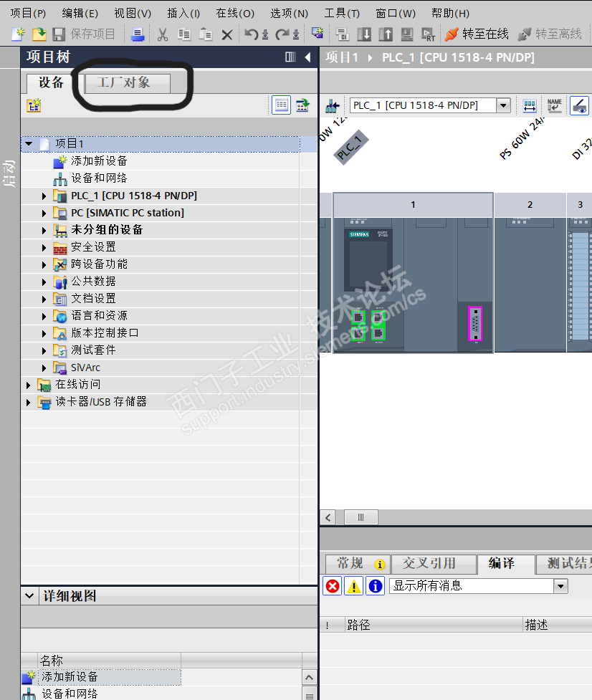Expand SiVArc node
Viewport: 592px width, 700px height.
click(44, 368)
